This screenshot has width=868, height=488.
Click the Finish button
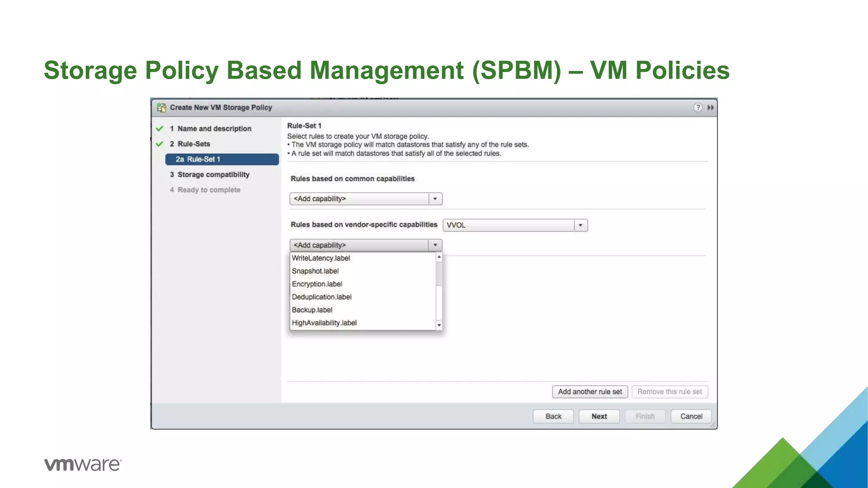pyautogui.click(x=645, y=416)
